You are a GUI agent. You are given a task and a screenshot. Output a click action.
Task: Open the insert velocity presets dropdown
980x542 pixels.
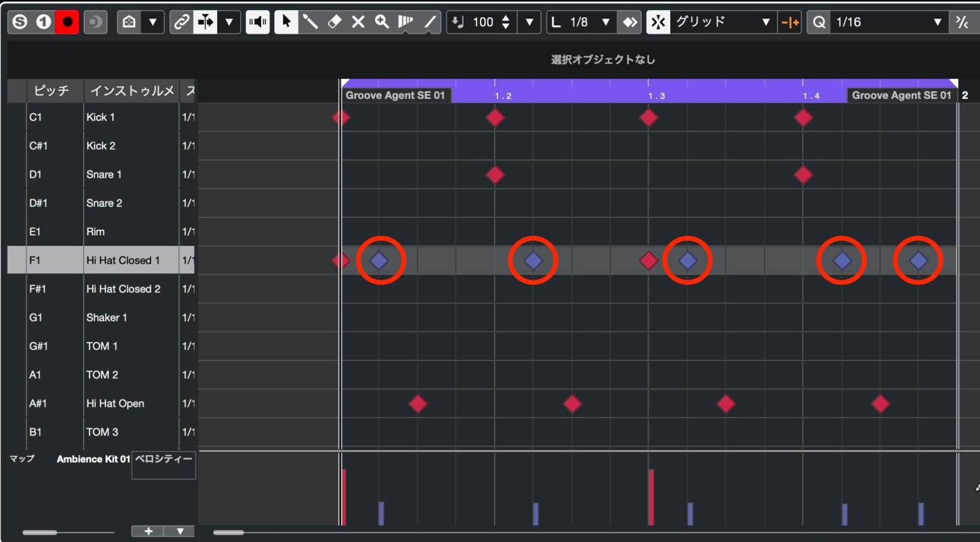coord(529,22)
